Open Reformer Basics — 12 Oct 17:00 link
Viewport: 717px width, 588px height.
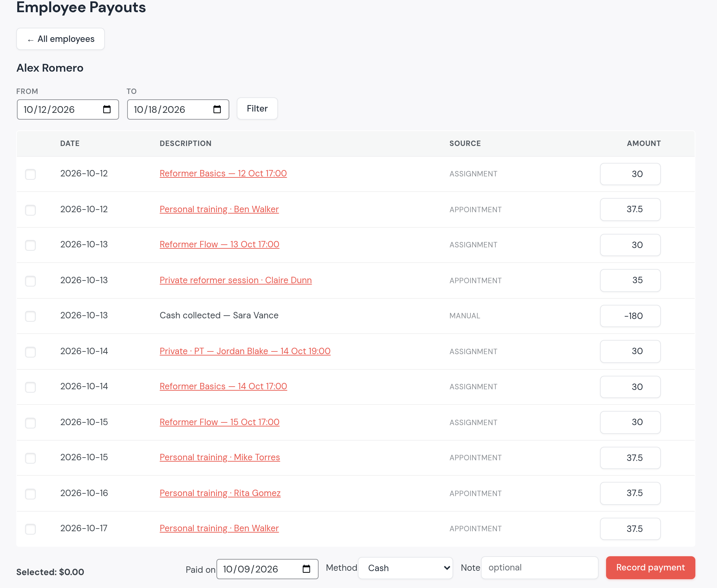pyautogui.click(x=223, y=173)
